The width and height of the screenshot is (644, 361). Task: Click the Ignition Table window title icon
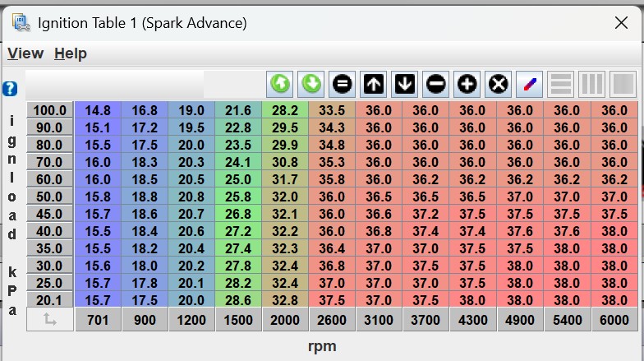pyautogui.click(x=21, y=23)
